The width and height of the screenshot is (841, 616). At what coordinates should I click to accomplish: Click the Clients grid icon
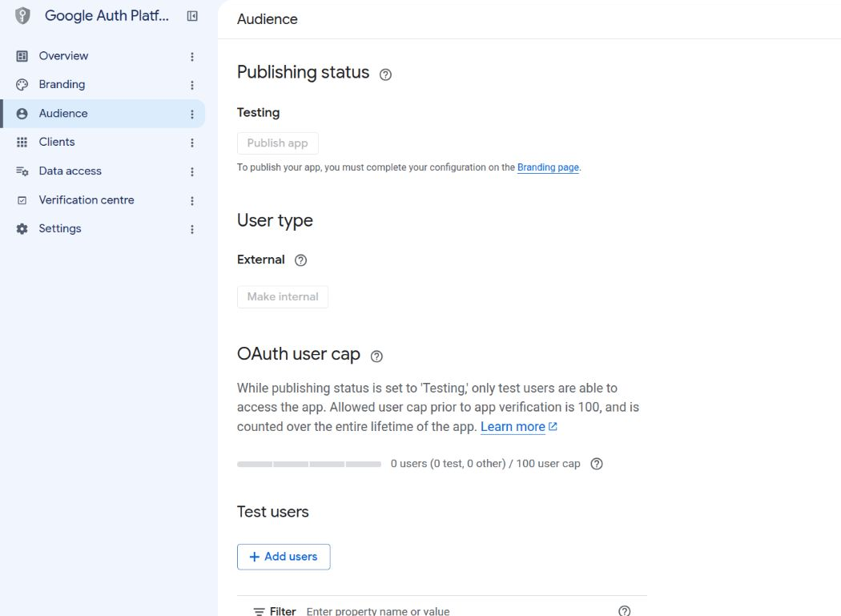click(22, 143)
